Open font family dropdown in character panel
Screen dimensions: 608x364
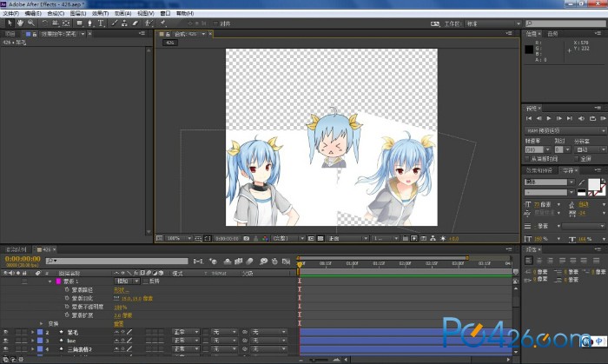[x=550, y=182]
